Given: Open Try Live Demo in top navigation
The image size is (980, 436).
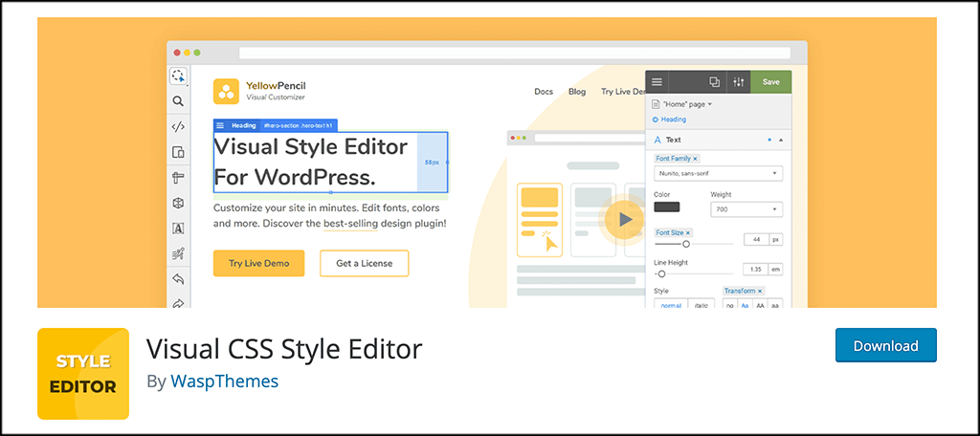Looking at the screenshot, I should tap(623, 91).
